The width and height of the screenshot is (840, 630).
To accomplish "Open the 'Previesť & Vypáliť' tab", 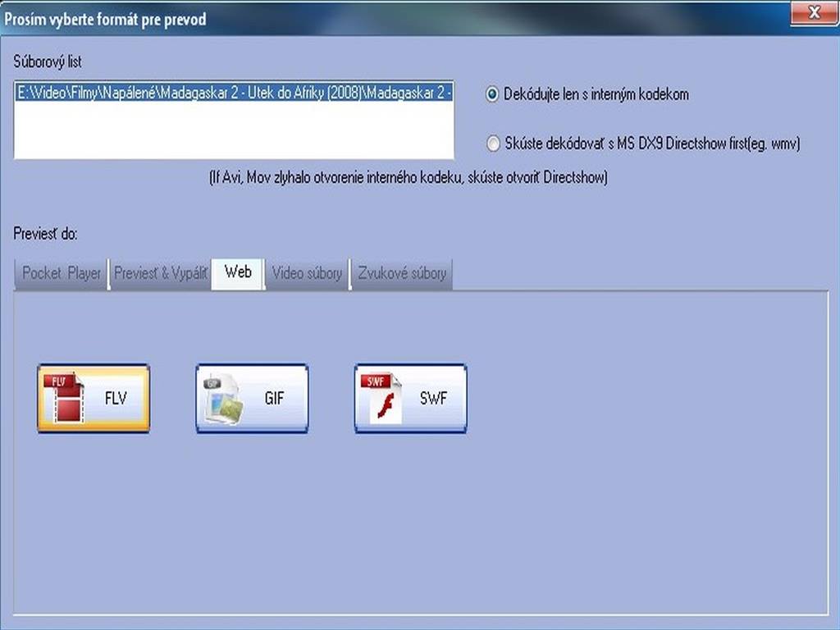I will click(160, 273).
